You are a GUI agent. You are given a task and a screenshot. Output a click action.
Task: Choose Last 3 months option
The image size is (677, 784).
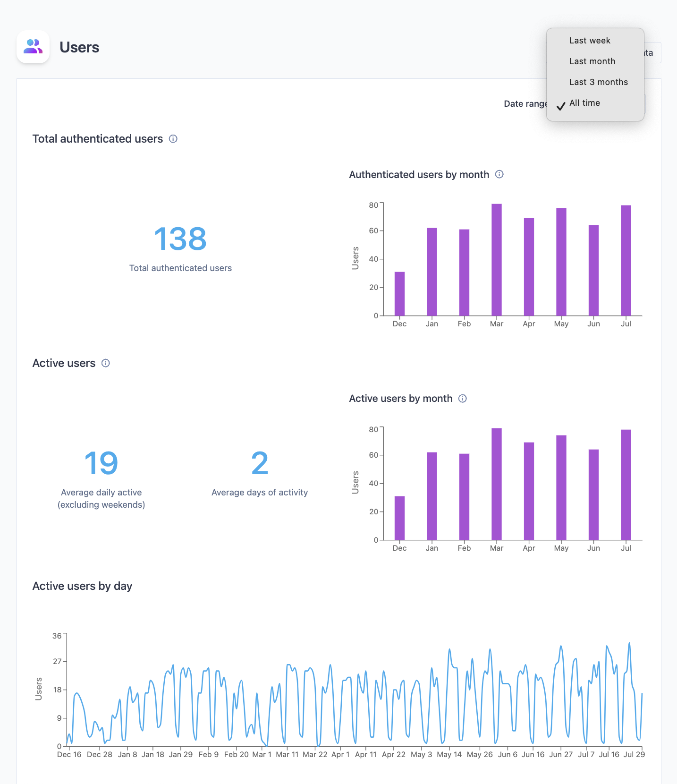pyautogui.click(x=595, y=82)
